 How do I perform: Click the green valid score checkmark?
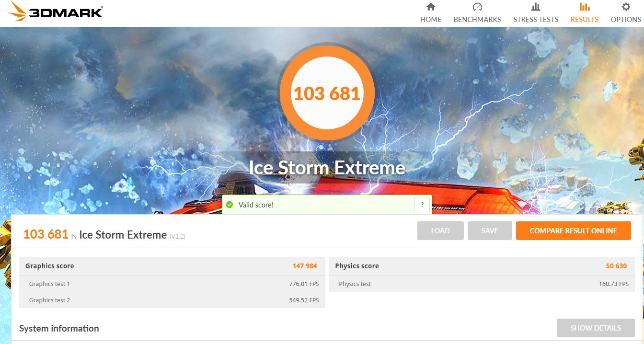(x=229, y=205)
